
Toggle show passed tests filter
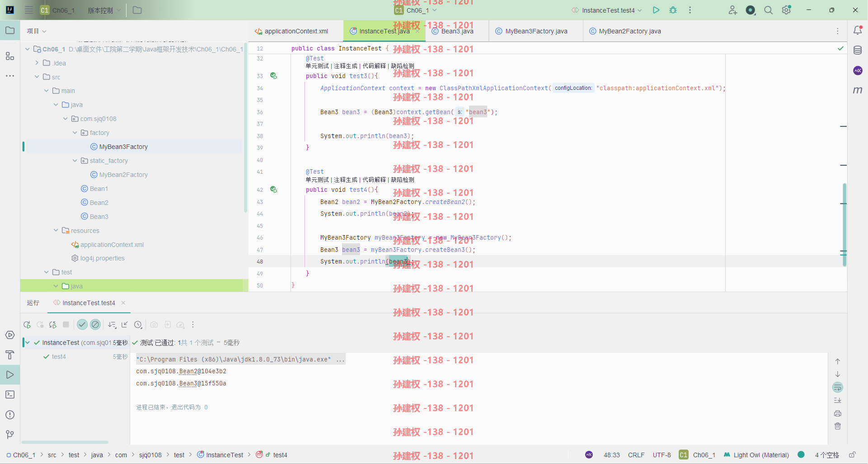click(x=82, y=325)
